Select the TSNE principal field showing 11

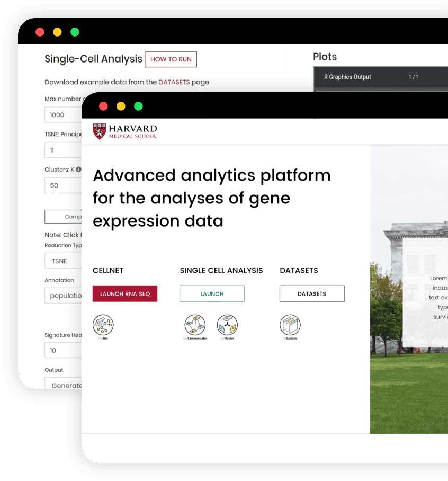click(x=63, y=150)
